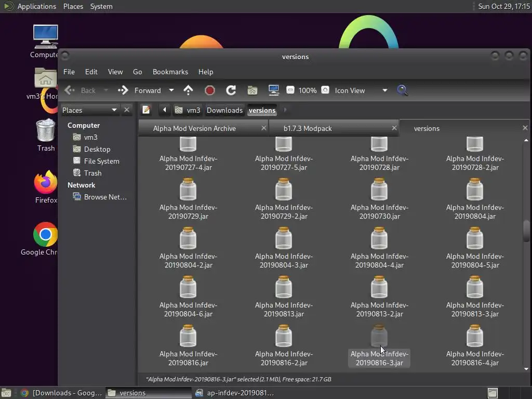Viewport: 532px width, 399px height.
Task: Open the Places panel menu
Action: click(73, 6)
